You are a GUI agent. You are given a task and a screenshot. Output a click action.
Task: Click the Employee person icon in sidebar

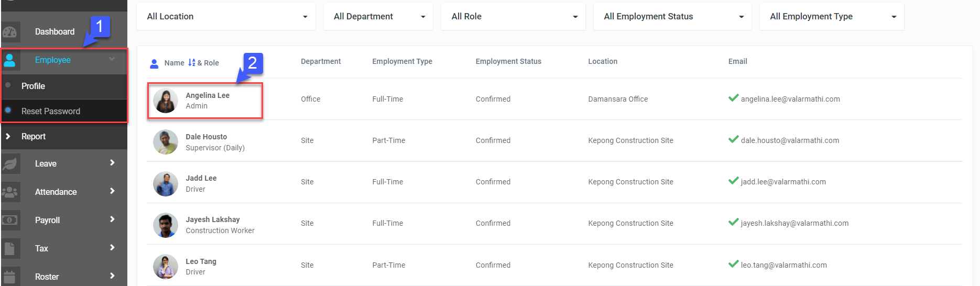tap(10, 60)
